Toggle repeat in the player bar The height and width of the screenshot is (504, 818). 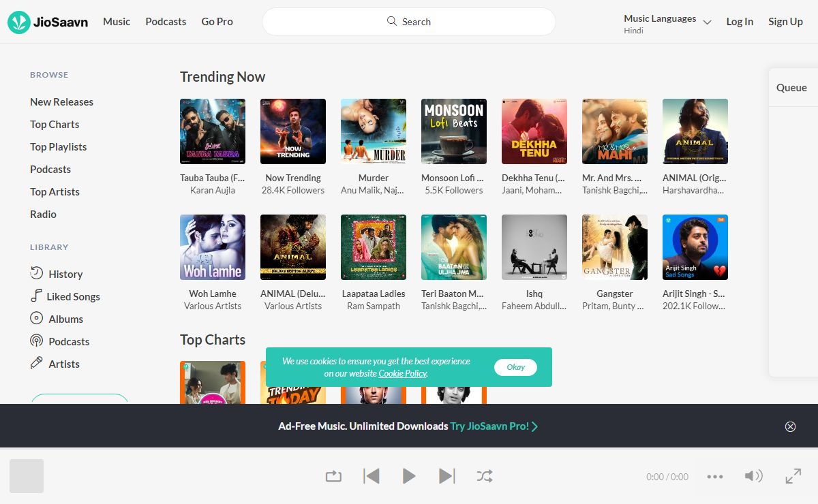click(x=333, y=476)
